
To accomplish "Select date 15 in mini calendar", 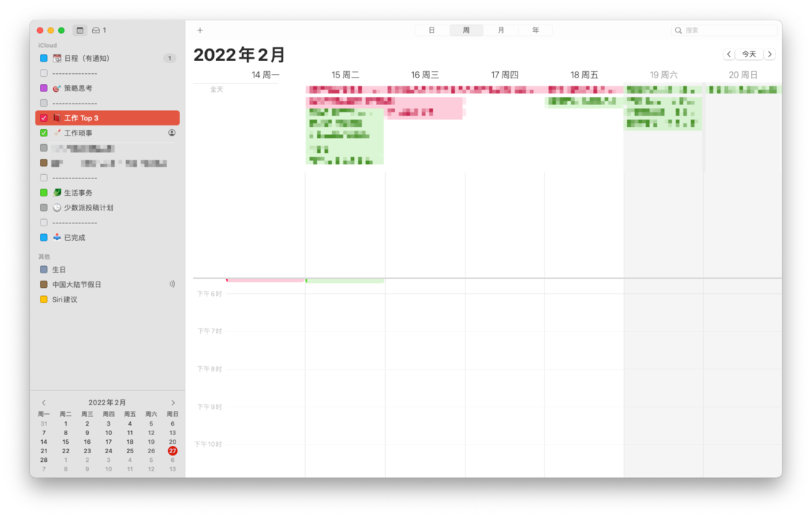I will [x=66, y=442].
